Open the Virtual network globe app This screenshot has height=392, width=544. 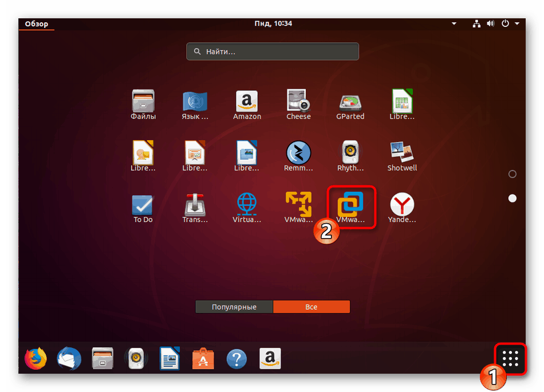(247, 208)
